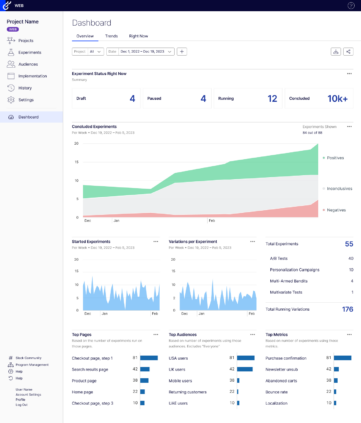The height and width of the screenshot is (423, 361).
Task: Open the Date range dropdown
Action: (140, 52)
